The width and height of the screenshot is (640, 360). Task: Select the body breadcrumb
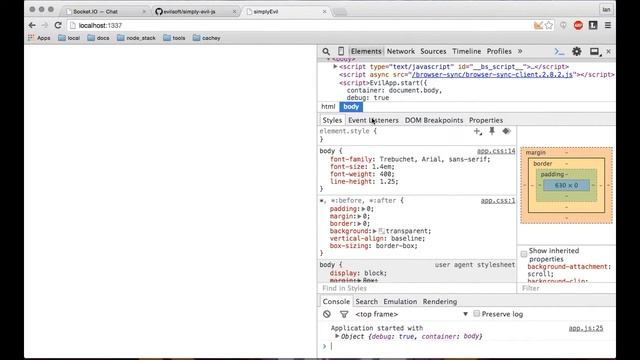[351, 107]
